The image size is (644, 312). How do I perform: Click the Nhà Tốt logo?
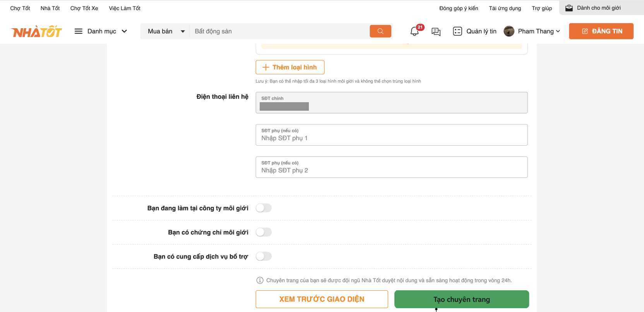coord(37,31)
